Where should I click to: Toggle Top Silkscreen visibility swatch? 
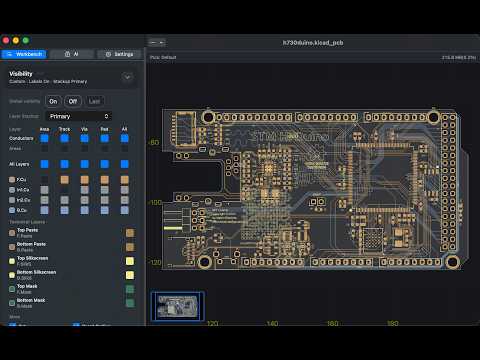(130, 261)
